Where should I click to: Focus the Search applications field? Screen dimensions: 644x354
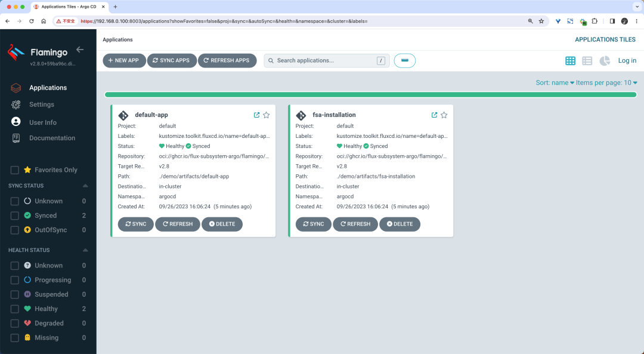[327, 60]
